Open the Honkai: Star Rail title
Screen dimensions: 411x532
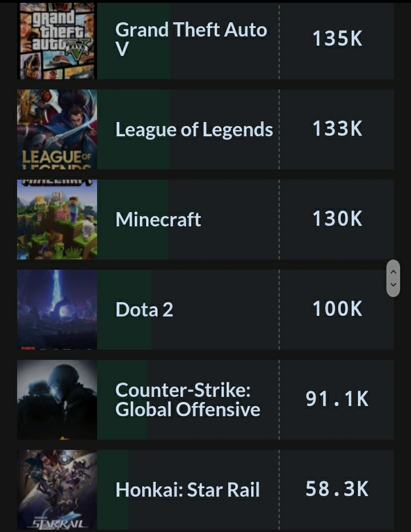pos(188,490)
